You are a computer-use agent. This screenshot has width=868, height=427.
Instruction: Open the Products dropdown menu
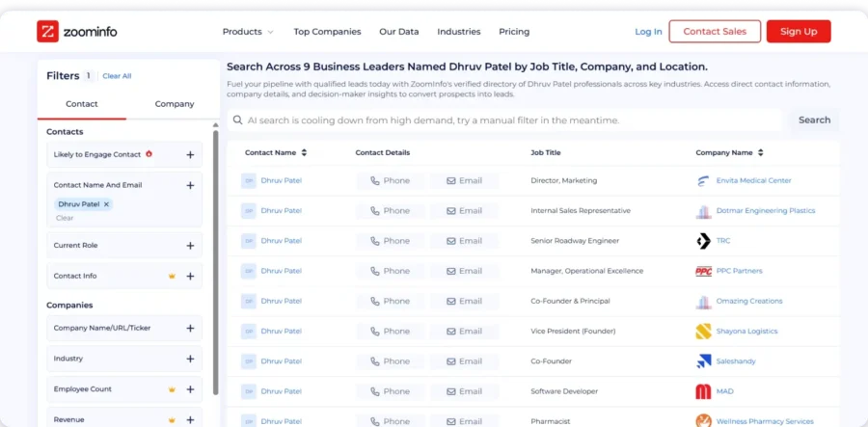pyautogui.click(x=248, y=32)
